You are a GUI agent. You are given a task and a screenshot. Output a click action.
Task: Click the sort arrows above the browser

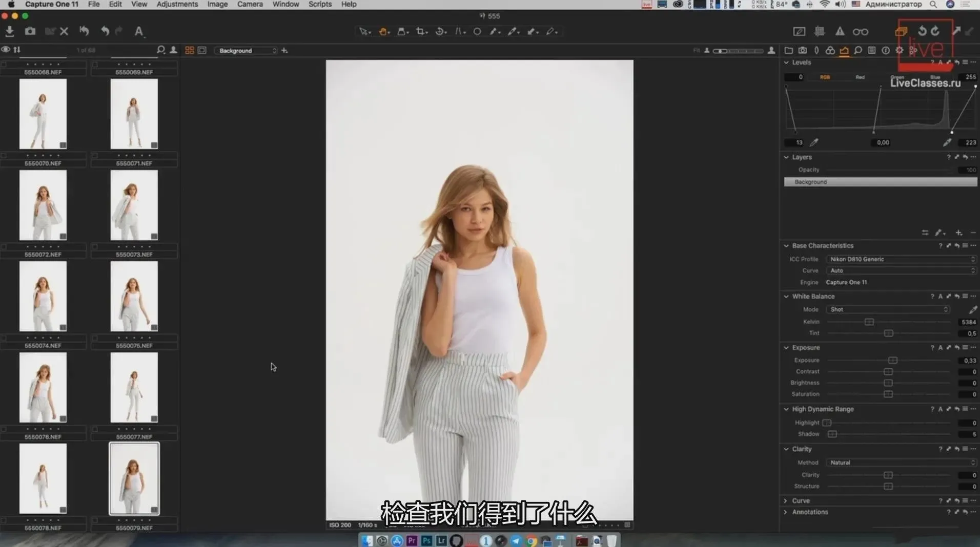[x=17, y=50]
